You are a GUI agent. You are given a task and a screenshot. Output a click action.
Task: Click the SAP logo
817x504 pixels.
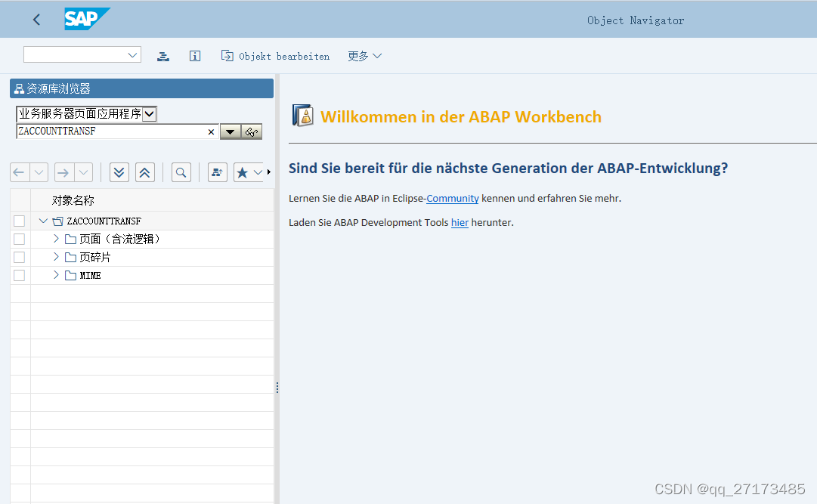[x=87, y=20]
